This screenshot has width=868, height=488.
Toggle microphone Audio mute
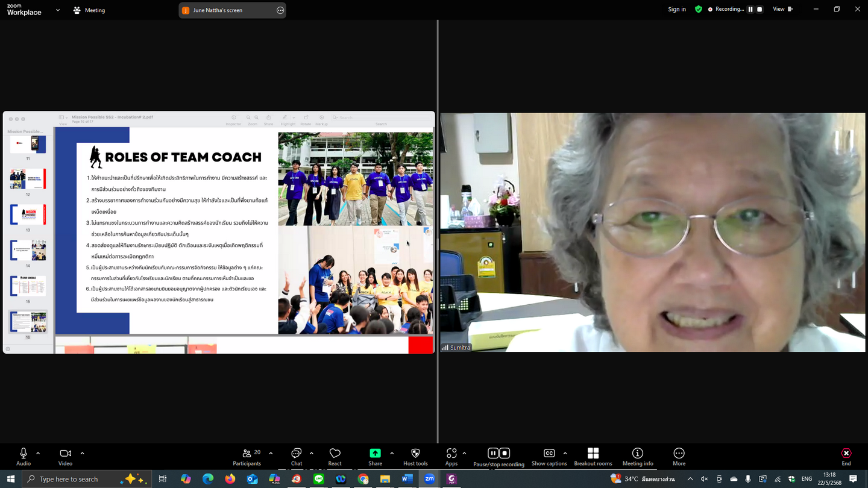pos(24,457)
